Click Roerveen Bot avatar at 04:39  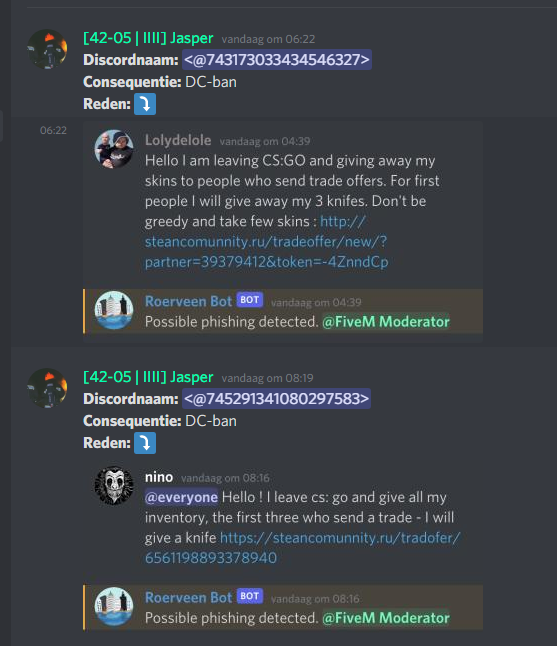[114, 310]
